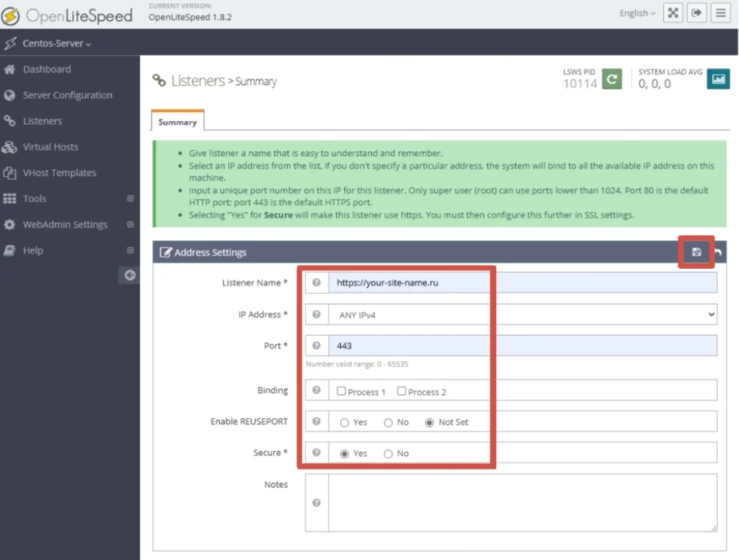The height and width of the screenshot is (560, 739).
Task: Select Yes for Enable REUSEPORT
Action: (x=345, y=422)
